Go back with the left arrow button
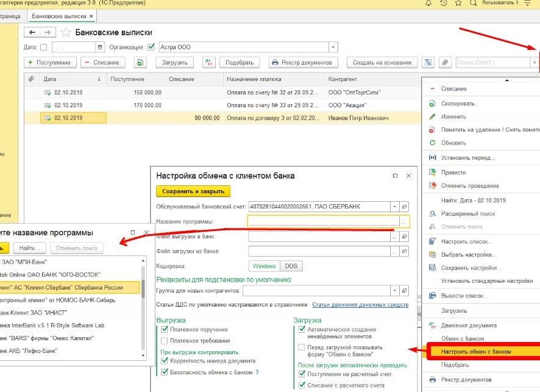The width and height of the screenshot is (540, 392). (32, 32)
